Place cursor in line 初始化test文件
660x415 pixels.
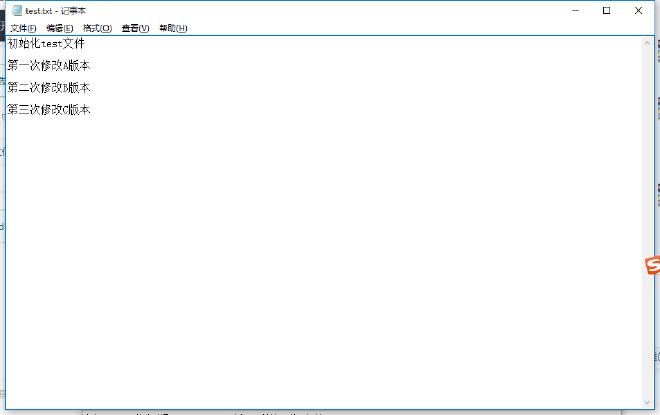coord(46,44)
